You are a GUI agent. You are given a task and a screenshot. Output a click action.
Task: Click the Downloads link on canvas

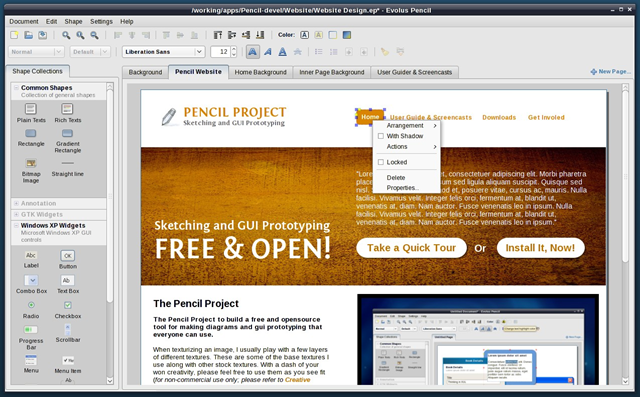click(499, 118)
